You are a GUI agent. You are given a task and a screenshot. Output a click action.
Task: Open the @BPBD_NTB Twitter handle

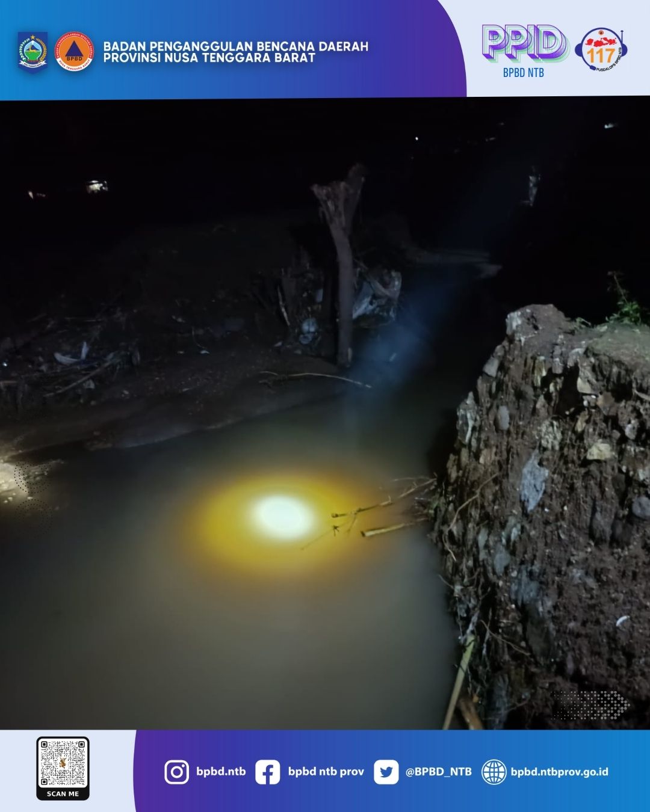tap(438, 772)
